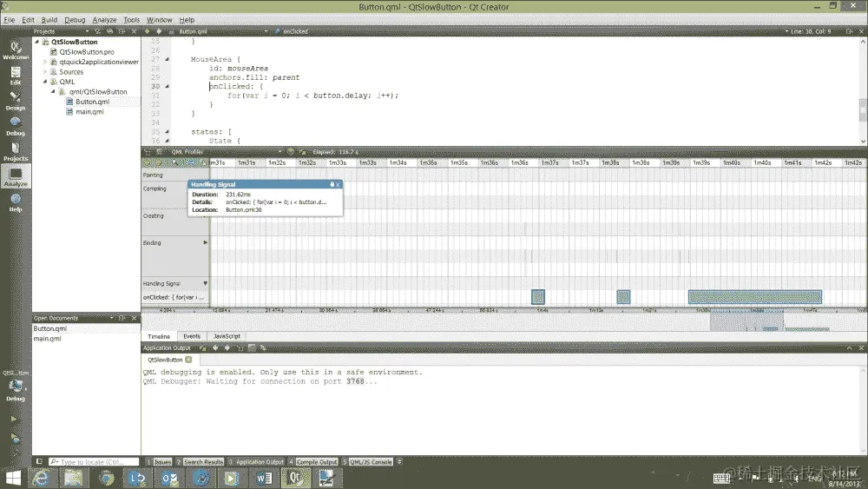Click the first onClicked event block
This screenshot has width=868, height=489.
click(x=537, y=297)
